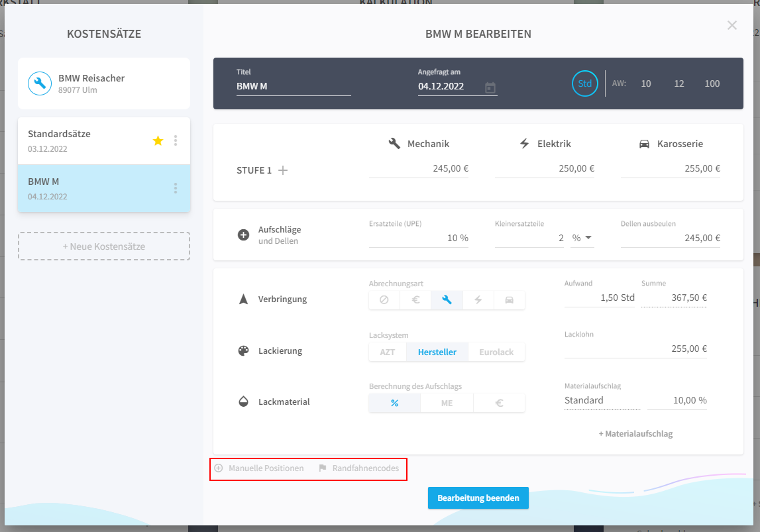Screen dimensions: 760x532
Task: Click the Aufschläge plus circle icon
Action: click(x=243, y=235)
